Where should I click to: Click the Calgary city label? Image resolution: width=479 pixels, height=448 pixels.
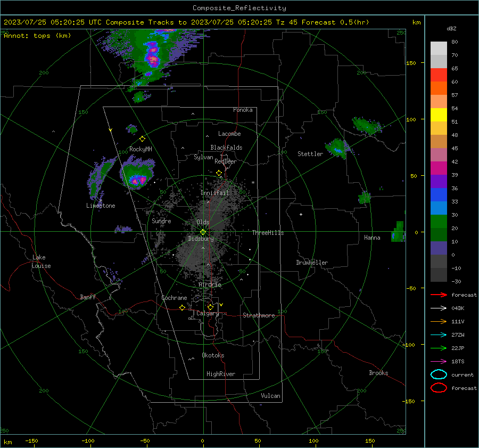pos(208,313)
